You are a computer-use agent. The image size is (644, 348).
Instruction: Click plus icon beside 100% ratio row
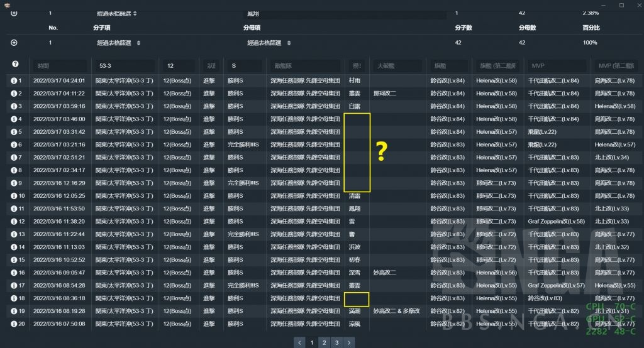tap(14, 43)
